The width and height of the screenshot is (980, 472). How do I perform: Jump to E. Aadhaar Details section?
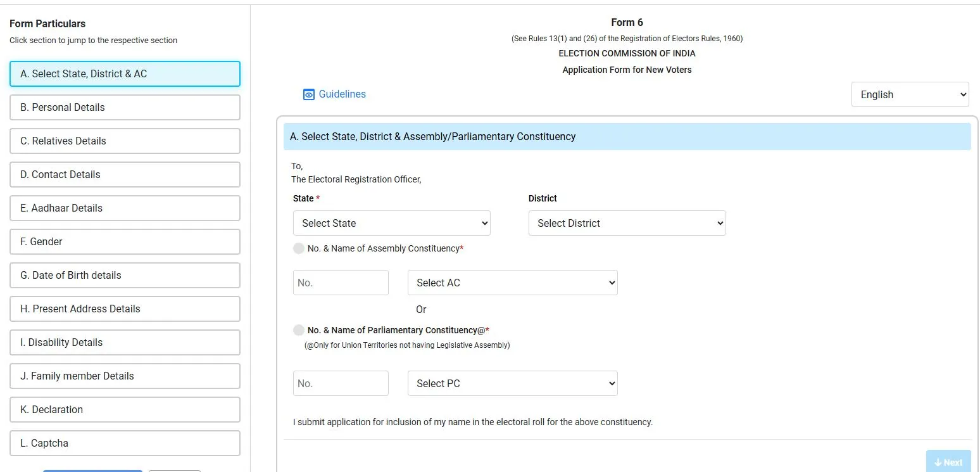pyautogui.click(x=125, y=208)
